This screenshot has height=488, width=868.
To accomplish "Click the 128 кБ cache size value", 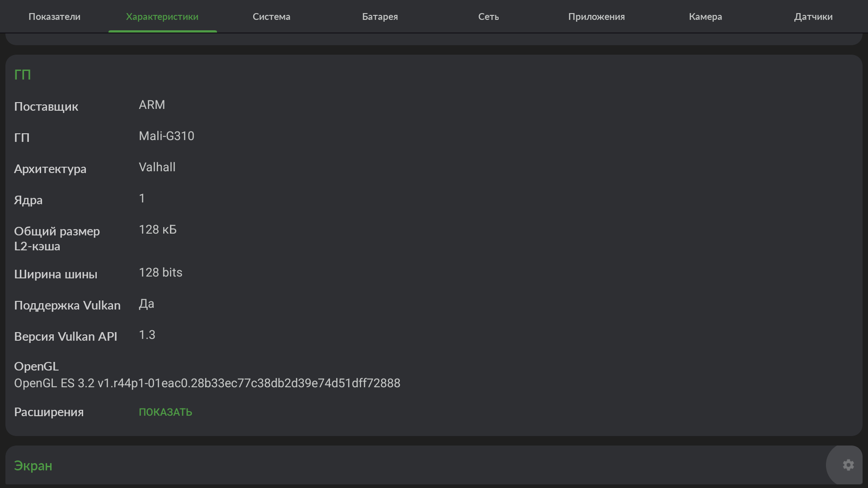I will (x=158, y=230).
